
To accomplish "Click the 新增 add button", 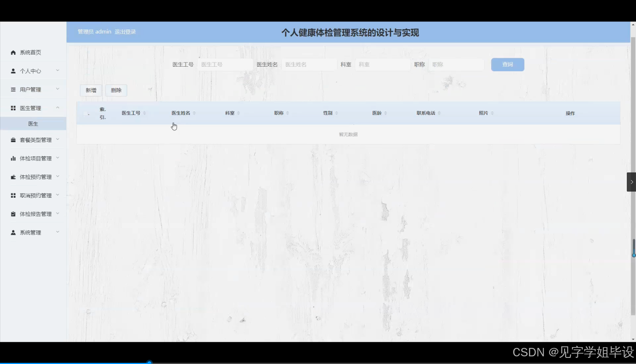I will pyautogui.click(x=90, y=90).
